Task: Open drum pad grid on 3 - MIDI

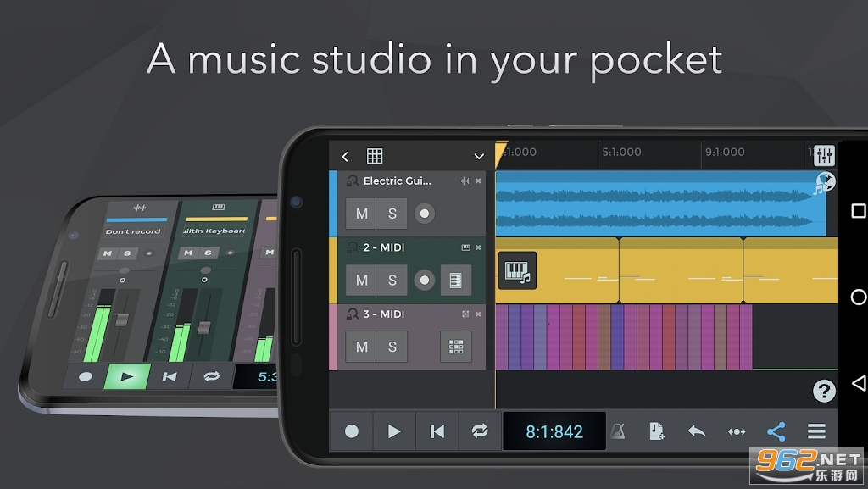Action: (455, 347)
